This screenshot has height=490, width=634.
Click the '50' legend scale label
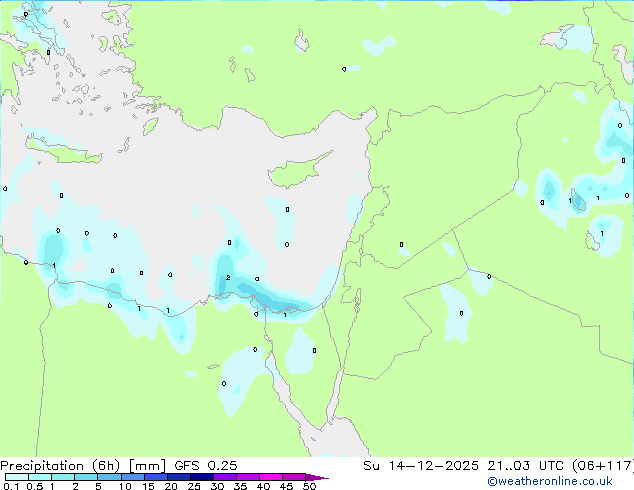pyautogui.click(x=309, y=486)
